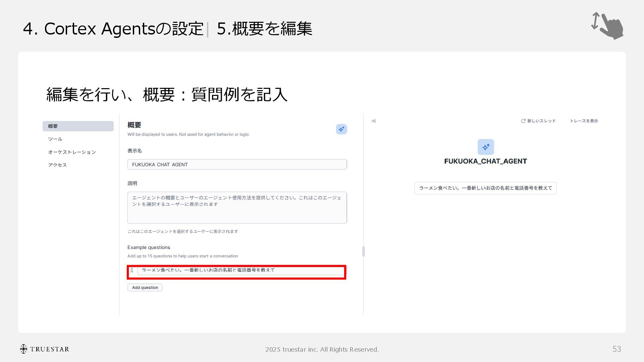Image resolution: width=644 pixels, height=362 pixels.
Task: Click トレースを表示 link
Action: (x=584, y=121)
